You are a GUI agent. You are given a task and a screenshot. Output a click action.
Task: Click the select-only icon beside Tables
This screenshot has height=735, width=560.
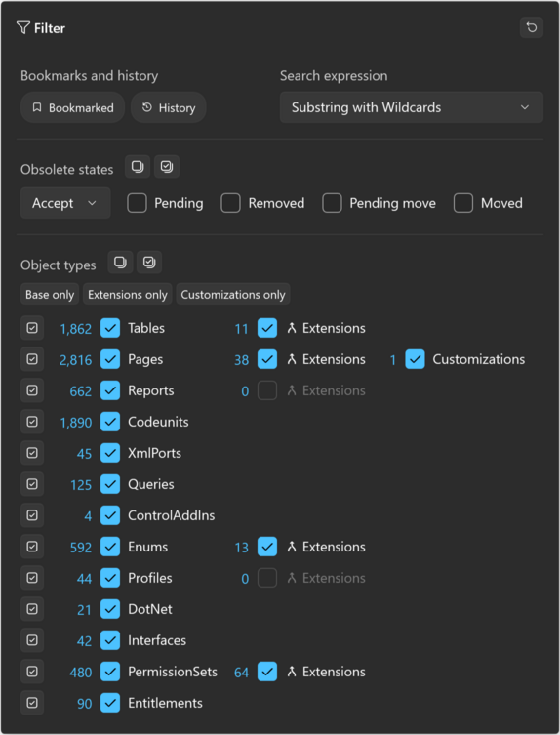[32, 328]
